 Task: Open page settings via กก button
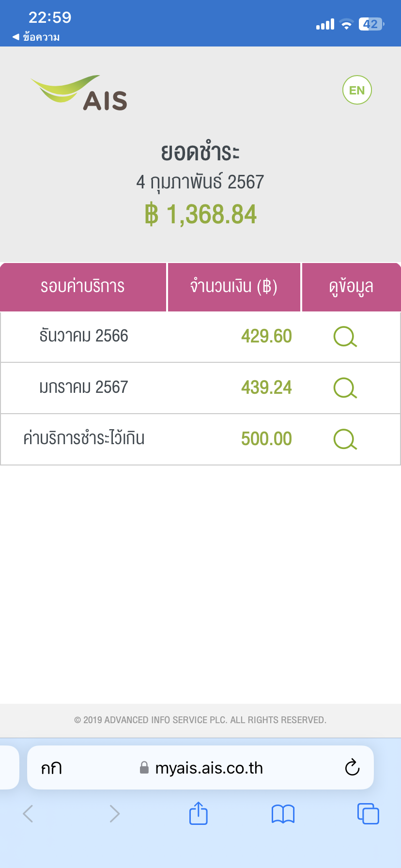click(51, 768)
